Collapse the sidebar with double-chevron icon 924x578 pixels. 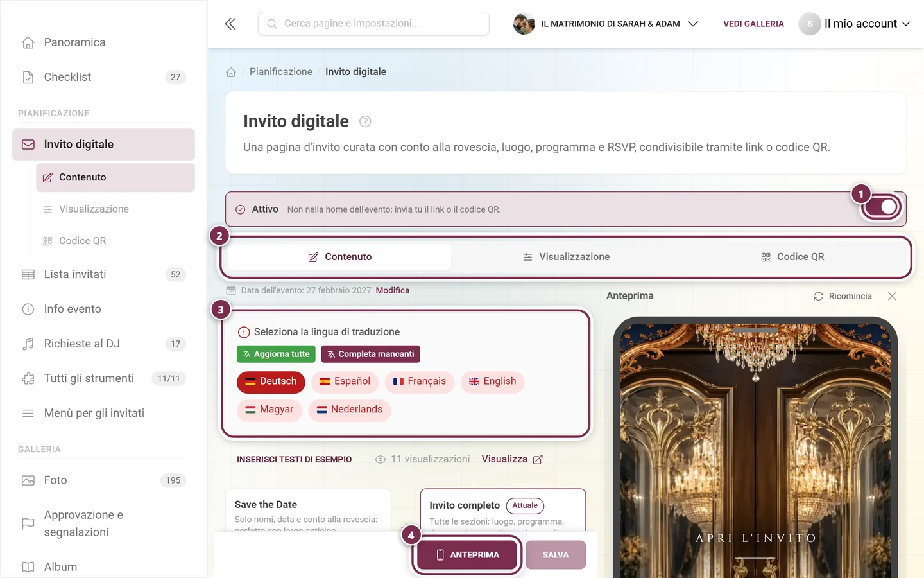230,24
